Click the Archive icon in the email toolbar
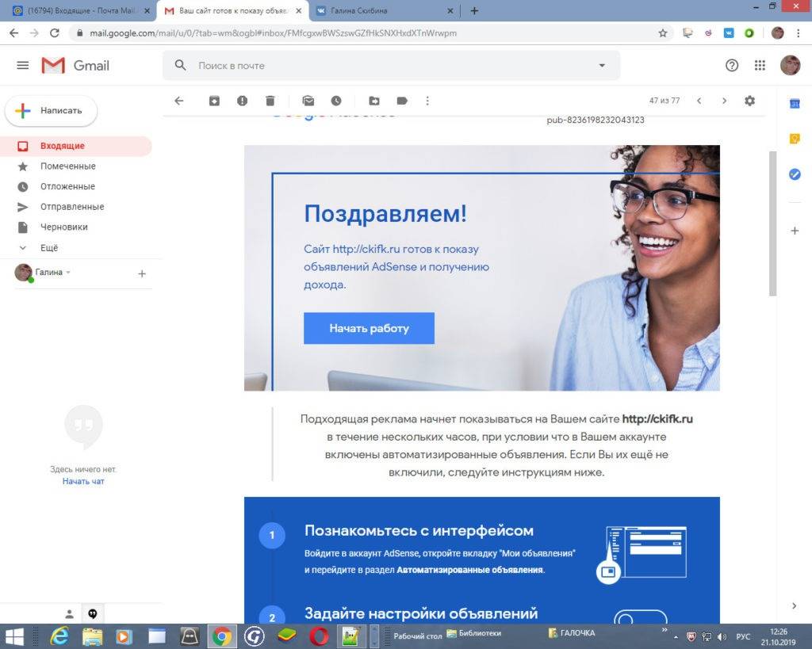This screenshot has width=812, height=649. [x=214, y=101]
